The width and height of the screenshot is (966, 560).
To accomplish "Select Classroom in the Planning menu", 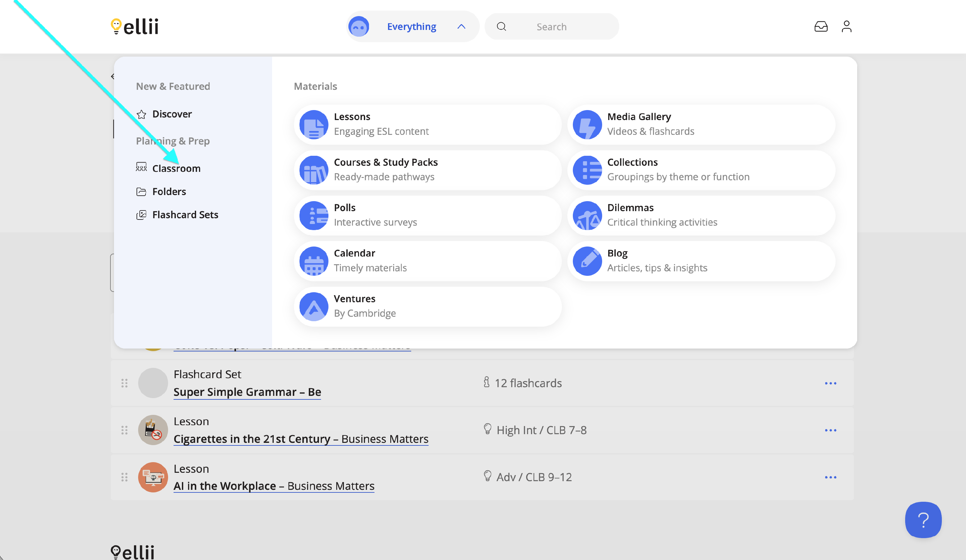I will coord(176,169).
